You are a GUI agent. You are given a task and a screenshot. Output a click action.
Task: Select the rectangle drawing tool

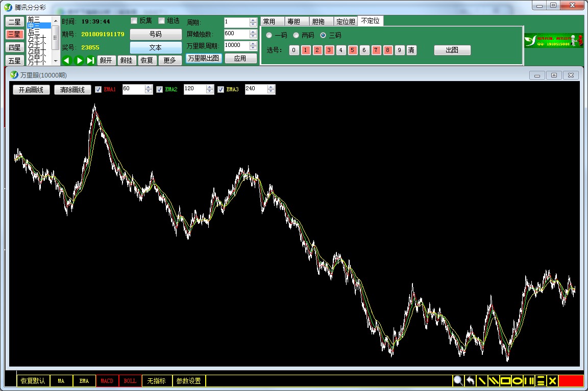pyautogui.click(x=505, y=381)
